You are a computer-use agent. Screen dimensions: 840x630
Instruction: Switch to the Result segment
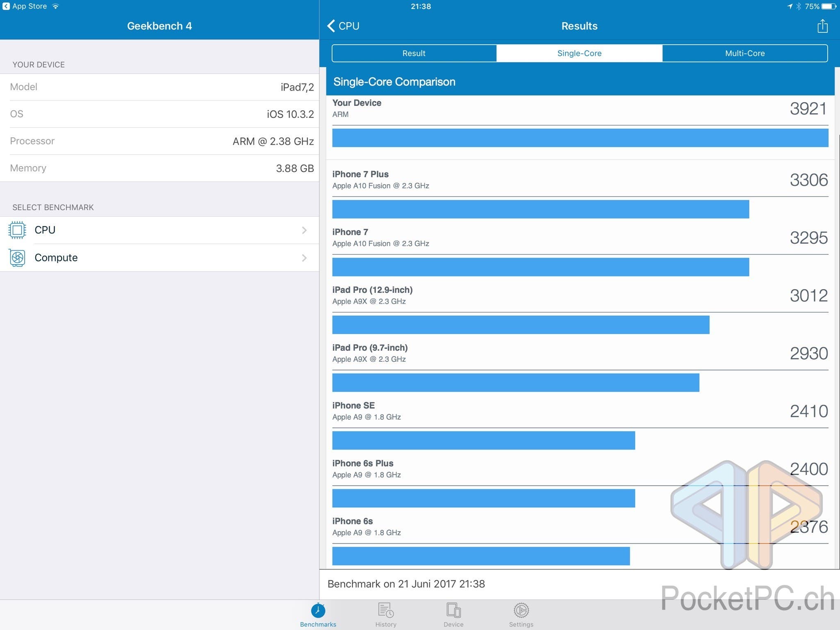pyautogui.click(x=414, y=53)
